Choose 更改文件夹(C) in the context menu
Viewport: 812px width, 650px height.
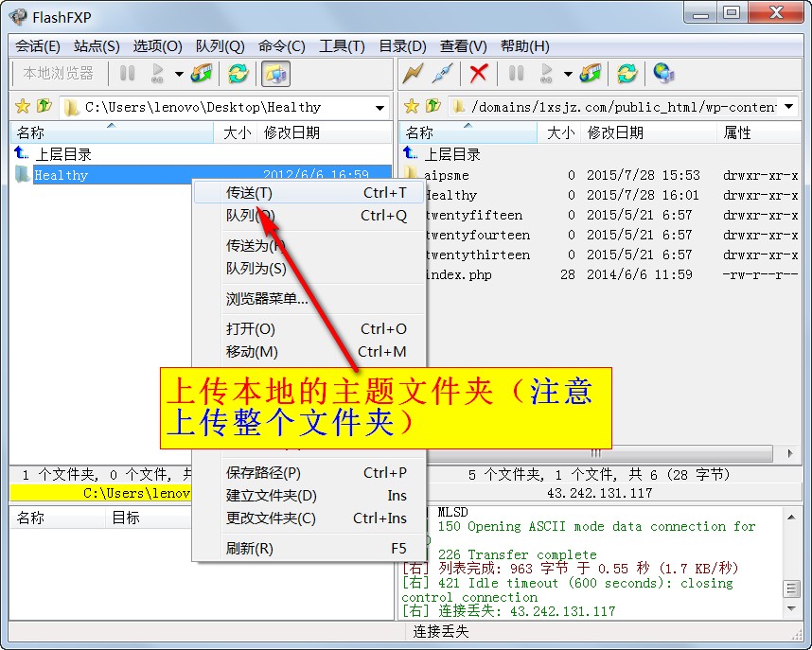[309, 518]
